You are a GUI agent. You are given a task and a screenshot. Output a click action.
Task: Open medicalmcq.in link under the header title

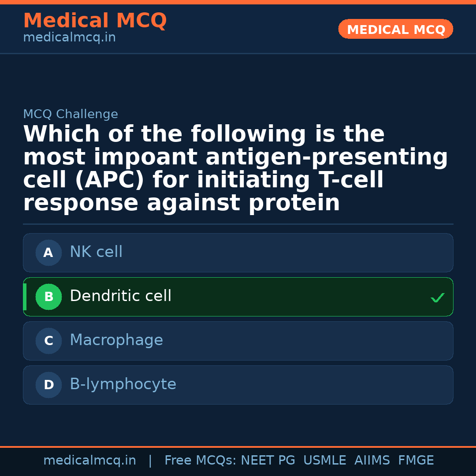pos(69,38)
